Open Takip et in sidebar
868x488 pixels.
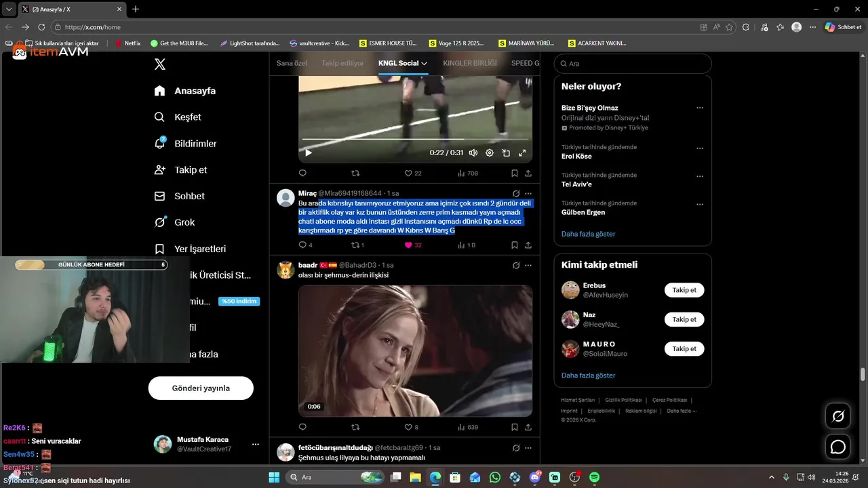(180, 170)
